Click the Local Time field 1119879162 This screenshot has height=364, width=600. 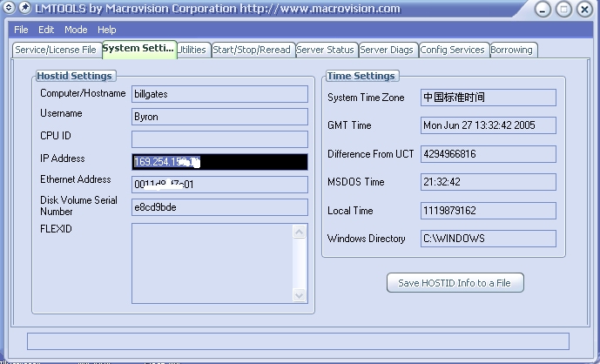[x=489, y=211]
